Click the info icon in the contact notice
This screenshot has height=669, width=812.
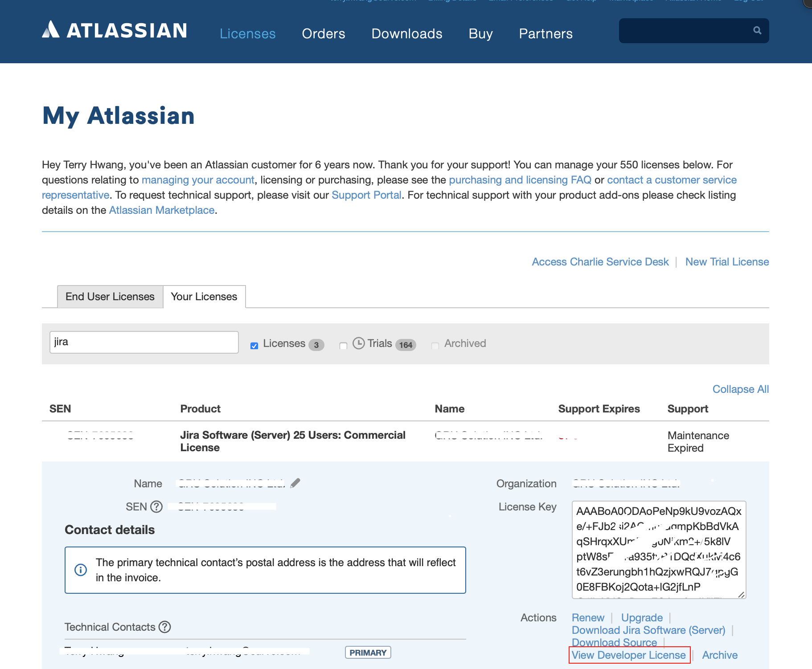[x=81, y=570]
